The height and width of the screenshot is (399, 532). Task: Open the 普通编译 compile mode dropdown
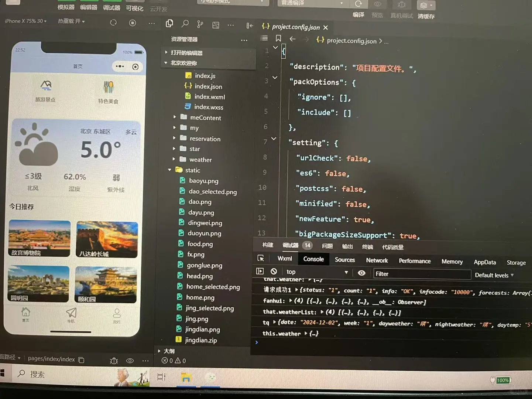tap(312, 3)
